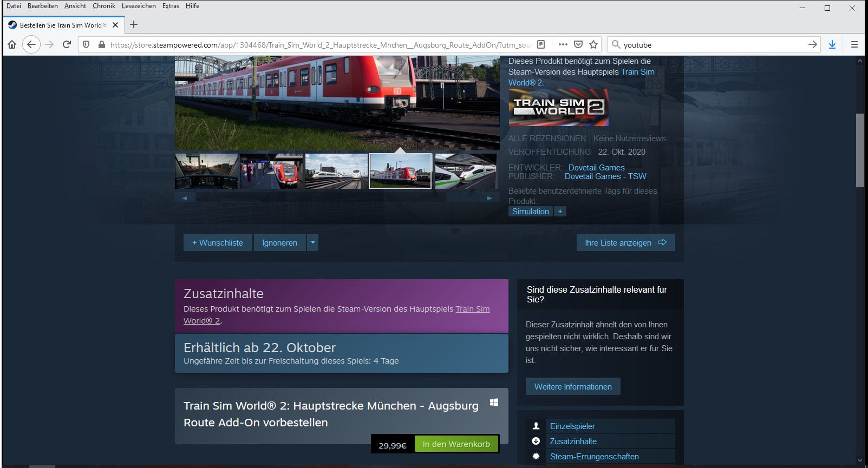Click Ihre Liste anzeigen button
868x468 pixels.
coord(625,242)
